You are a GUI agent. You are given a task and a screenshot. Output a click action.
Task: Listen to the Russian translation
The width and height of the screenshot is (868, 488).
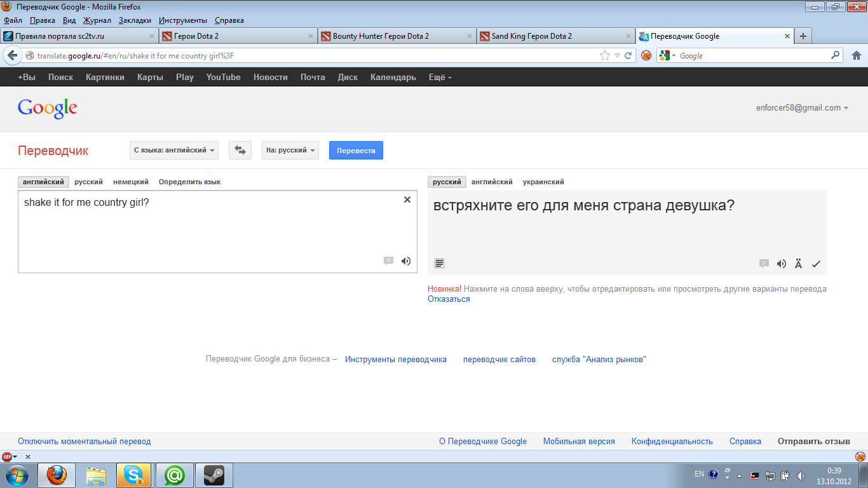[x=782, y=264]
